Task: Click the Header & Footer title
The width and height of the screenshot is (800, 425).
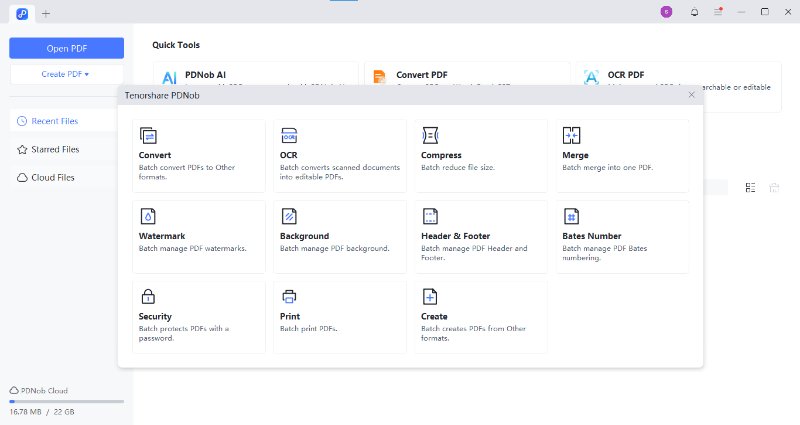Action: point(456,236)
